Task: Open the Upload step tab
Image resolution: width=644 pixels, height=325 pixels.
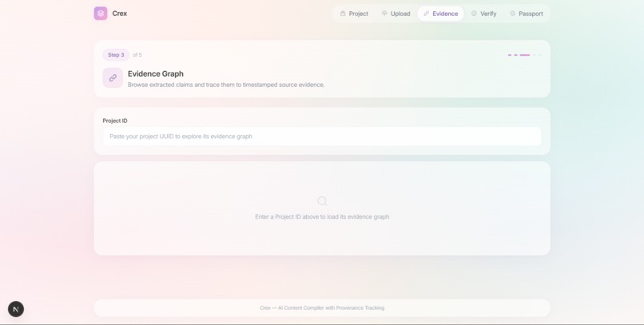Action: tap(396, 14)
